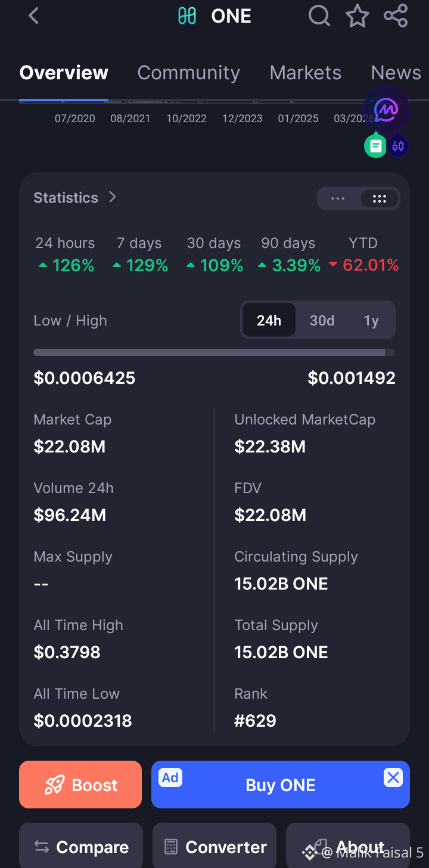Viewport: 429px width, 868px height.
Task: Add ONE to watchlist star
Action: click(x=357, y=15)
